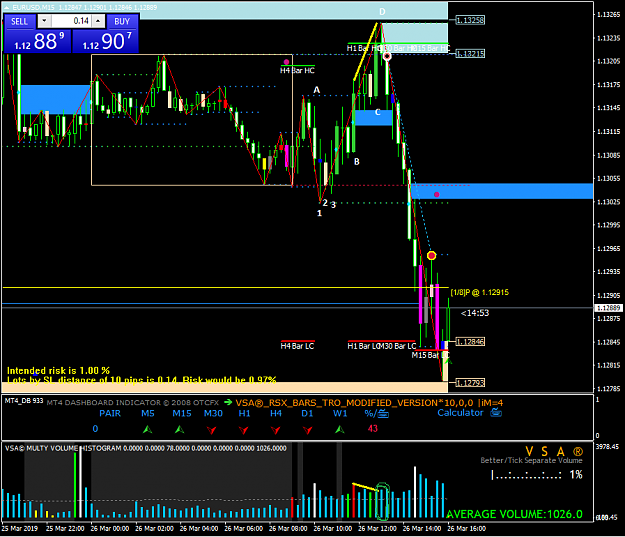Click the 1.12793 price label
Viewport: 625px width, 537px height.
coord(470,383)
